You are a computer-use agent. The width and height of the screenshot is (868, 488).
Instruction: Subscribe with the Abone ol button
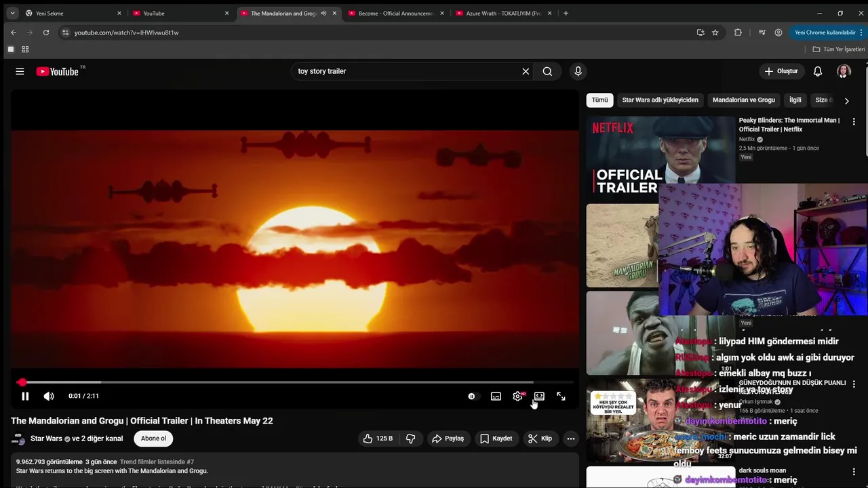tap(153, 439)
